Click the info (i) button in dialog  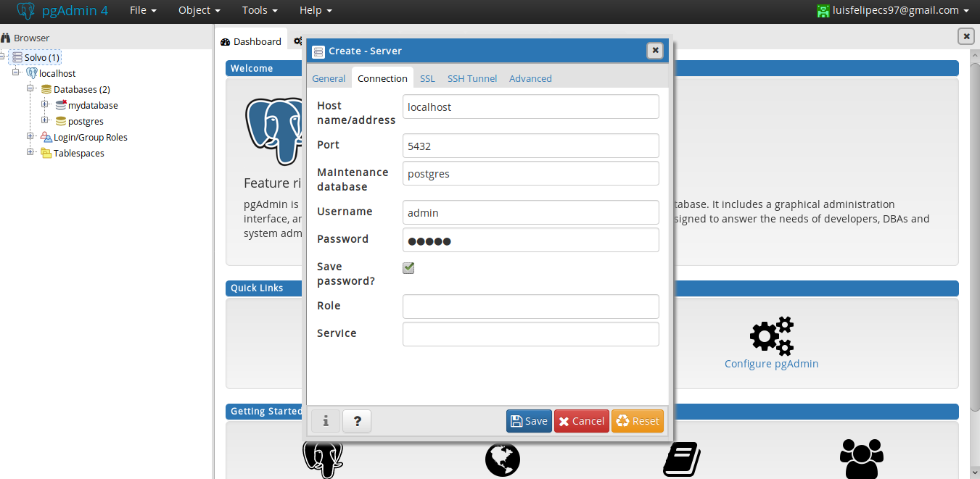[326, 420]
